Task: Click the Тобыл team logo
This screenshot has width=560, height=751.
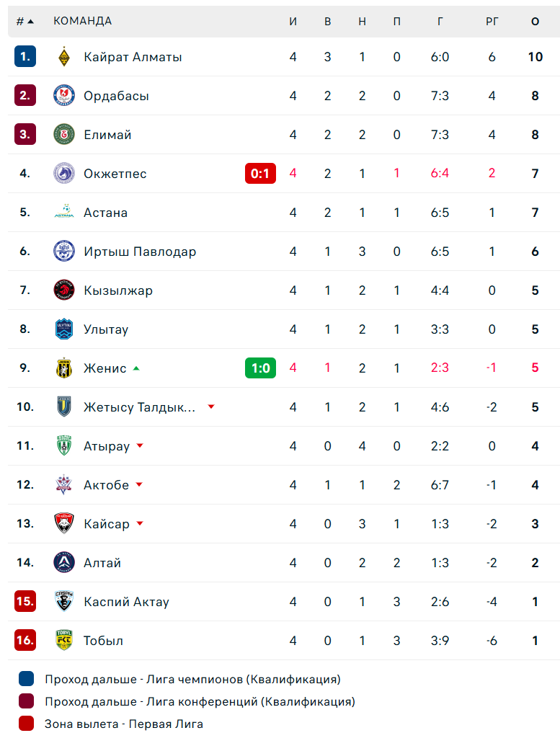Action: [64, 641]
